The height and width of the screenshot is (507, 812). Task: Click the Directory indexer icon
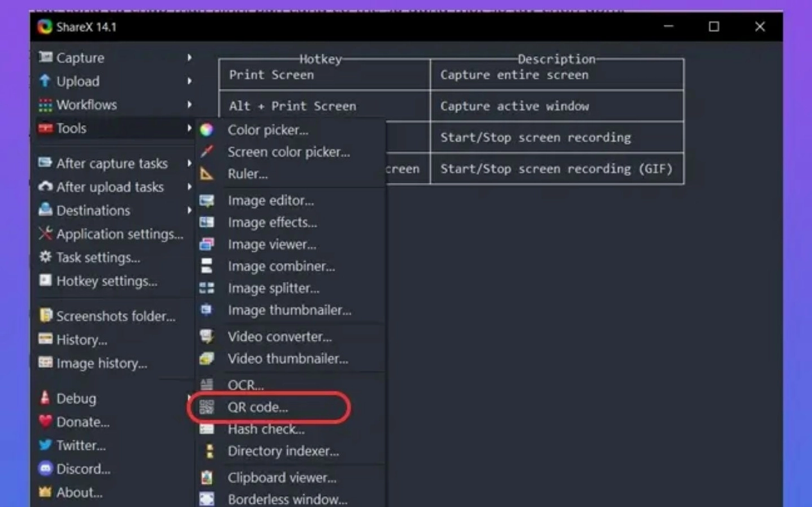pos(209,451)
